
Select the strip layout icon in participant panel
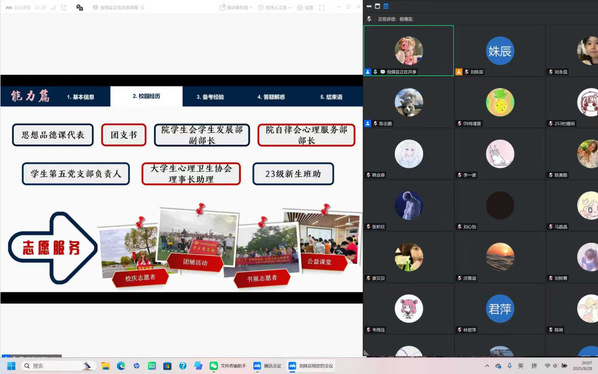[x=369, y=6]
